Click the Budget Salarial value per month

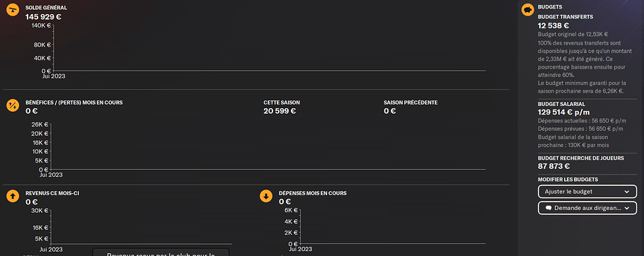click(564, 112)
